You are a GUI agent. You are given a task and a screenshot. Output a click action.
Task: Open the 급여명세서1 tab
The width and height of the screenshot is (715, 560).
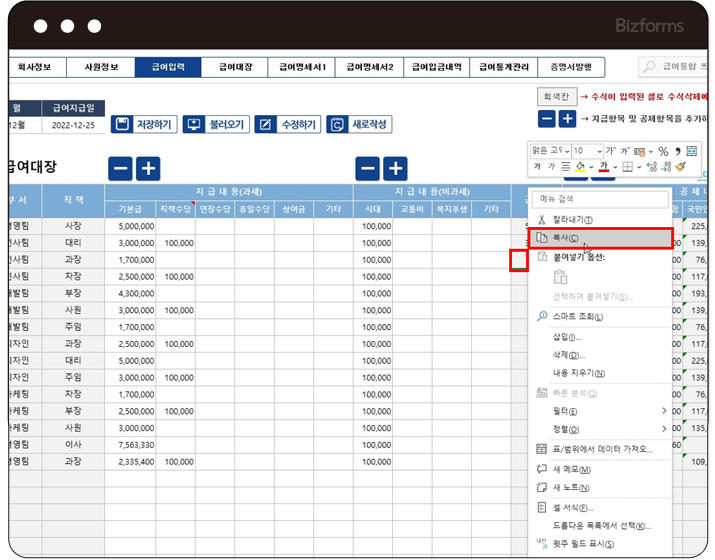point(302,67)
